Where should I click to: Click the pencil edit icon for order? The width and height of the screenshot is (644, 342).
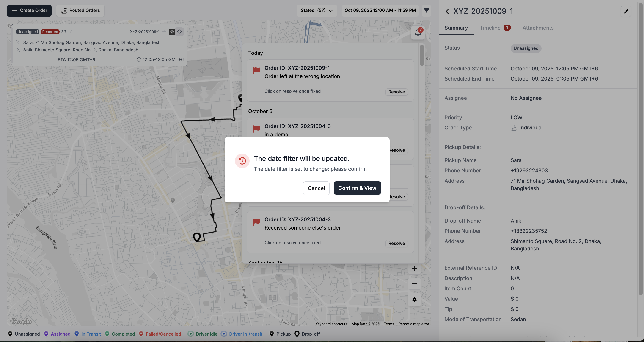(x=626, y=11)
